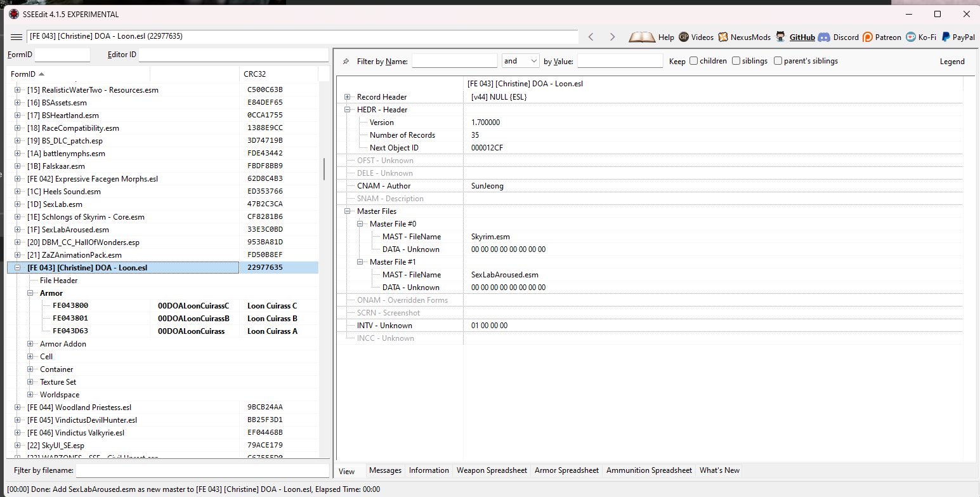980x497 pixels.
Task: Select ZaZAnimationPack.esm plugin
Action: tap(74, 255)
